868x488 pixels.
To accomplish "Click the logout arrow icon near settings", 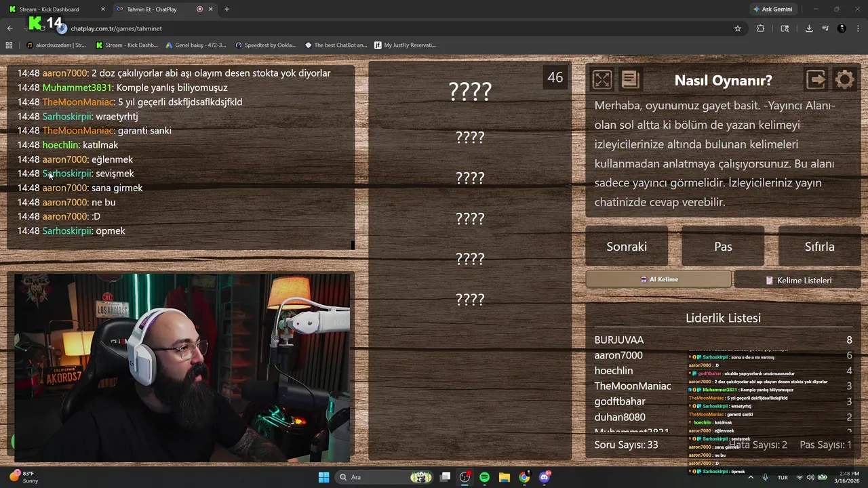I will click(x=816, y=80).
